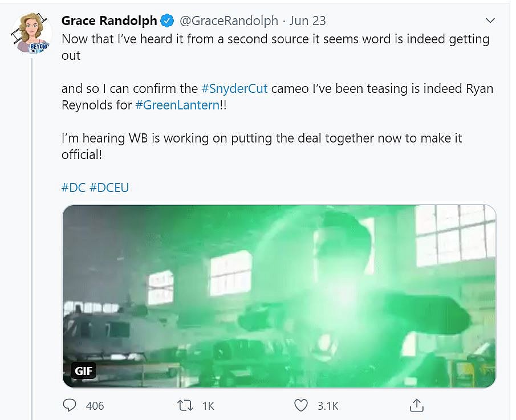This screenshot has height=420, width=516.
Task: Click the 406 replies count
Action: (x=95, y=406)
